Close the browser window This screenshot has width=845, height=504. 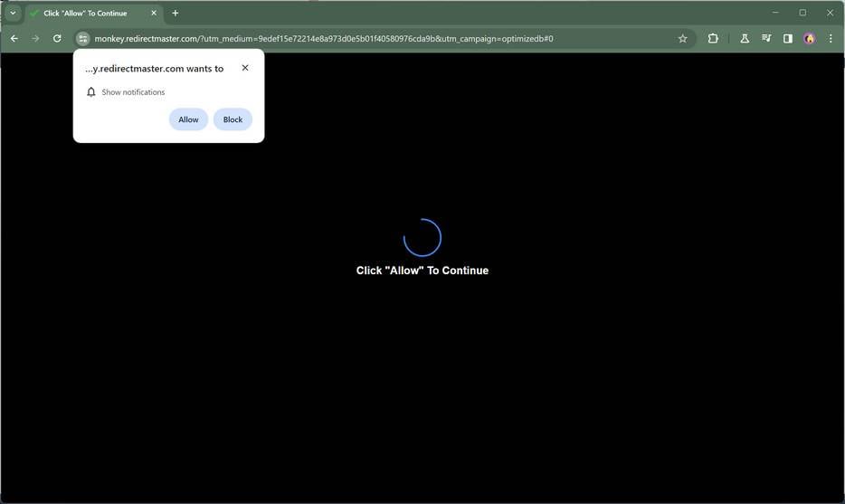click(830, 13)
